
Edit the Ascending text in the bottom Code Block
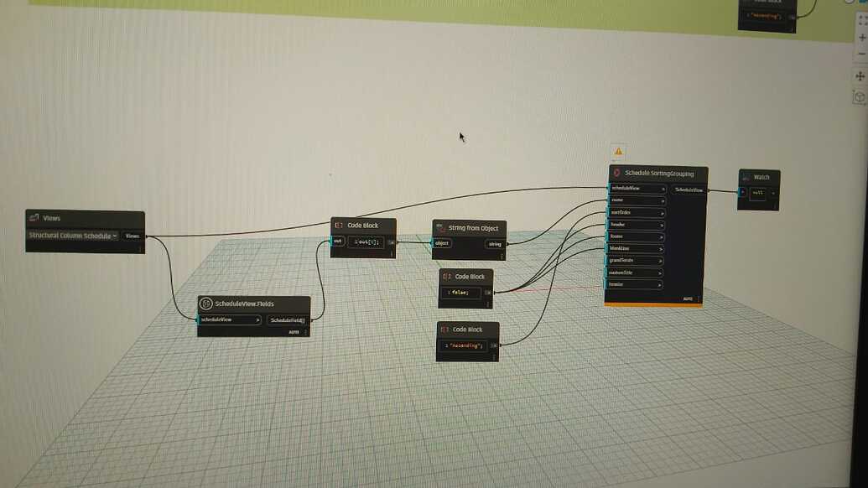coord(465,345)
